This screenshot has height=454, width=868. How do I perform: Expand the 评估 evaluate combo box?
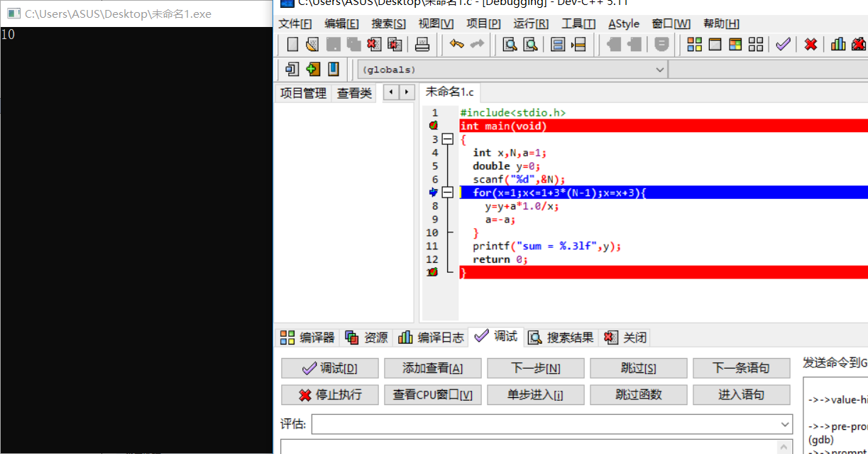pyautogui.click(x=785, y=424)
